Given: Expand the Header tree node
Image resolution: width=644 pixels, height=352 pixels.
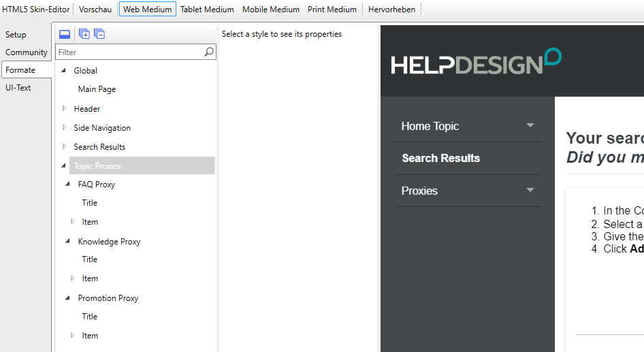Looking at the screenshot, I should (x=65, y=108).
